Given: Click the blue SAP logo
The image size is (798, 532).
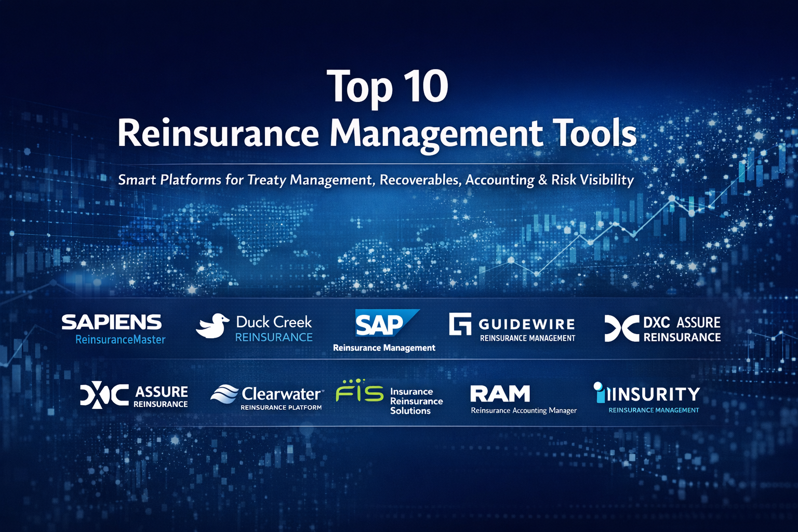Looking at the screenshot, I should click(383, 324).
